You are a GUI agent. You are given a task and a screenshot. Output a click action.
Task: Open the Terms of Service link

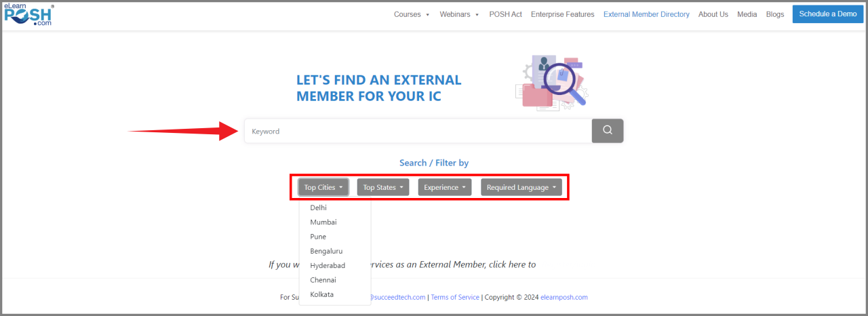tap(455, 297)
